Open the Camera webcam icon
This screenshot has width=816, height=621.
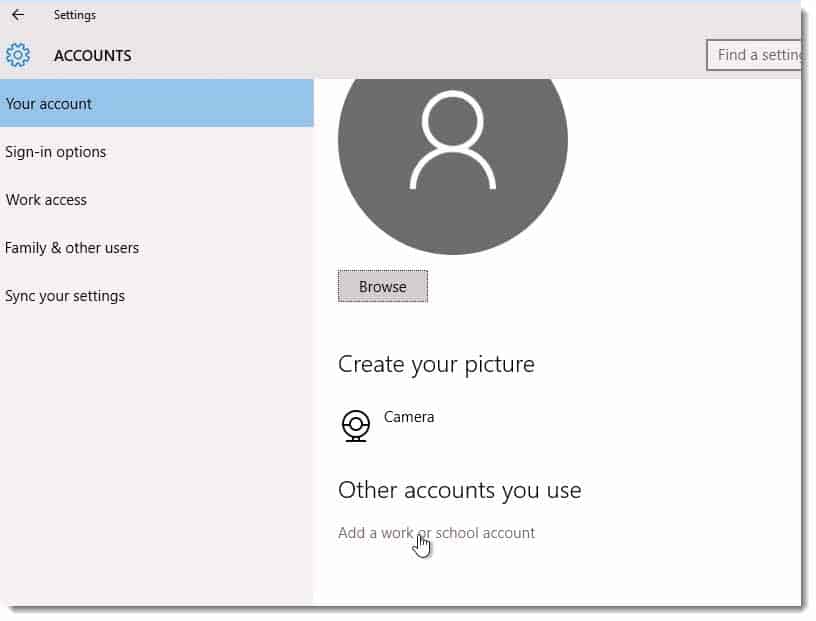(x=356, y=426)
